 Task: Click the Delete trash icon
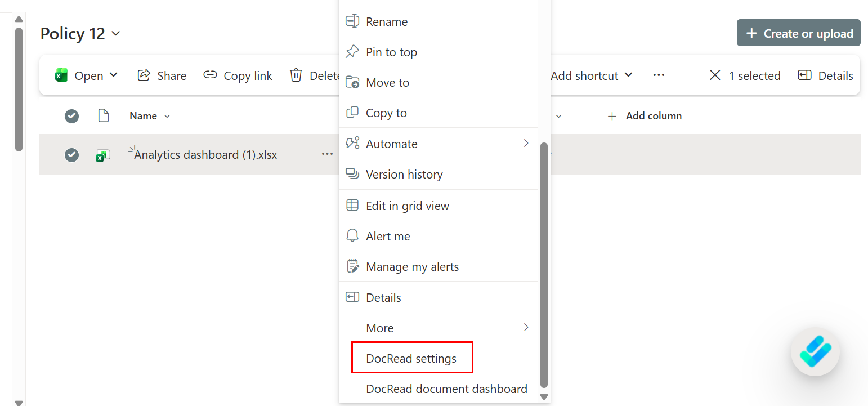(x=295, y=75)
